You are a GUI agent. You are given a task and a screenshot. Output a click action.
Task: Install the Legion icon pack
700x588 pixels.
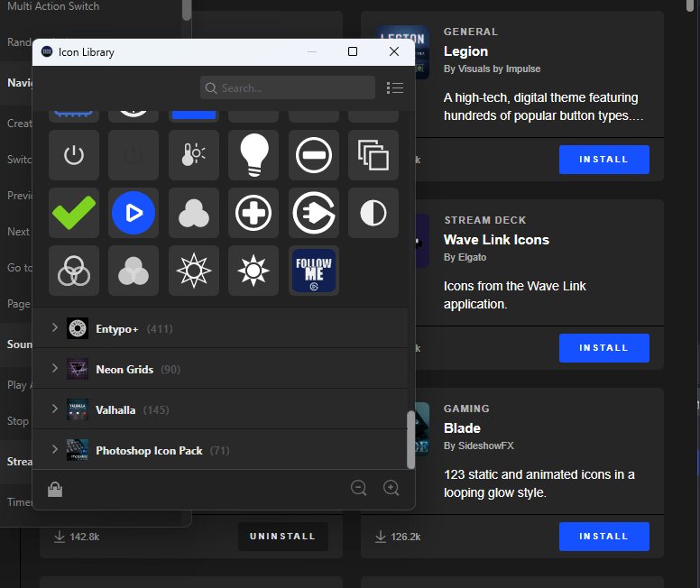604,160
